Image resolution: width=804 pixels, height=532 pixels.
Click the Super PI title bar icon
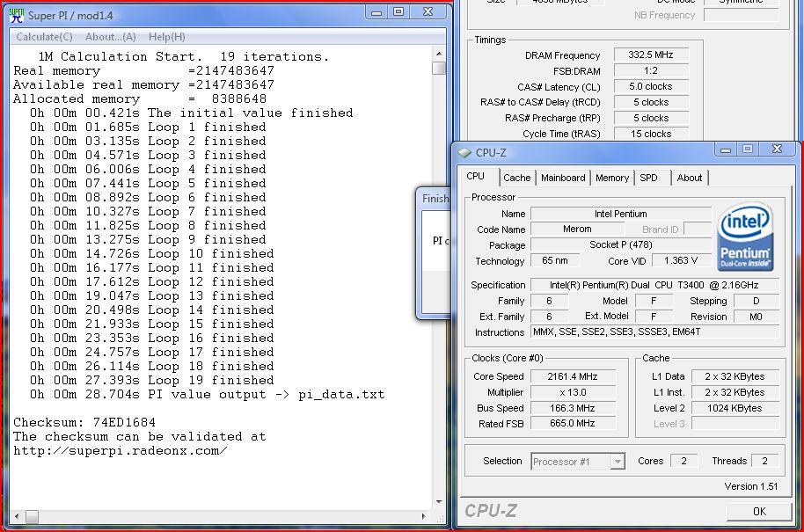point(17,15)
